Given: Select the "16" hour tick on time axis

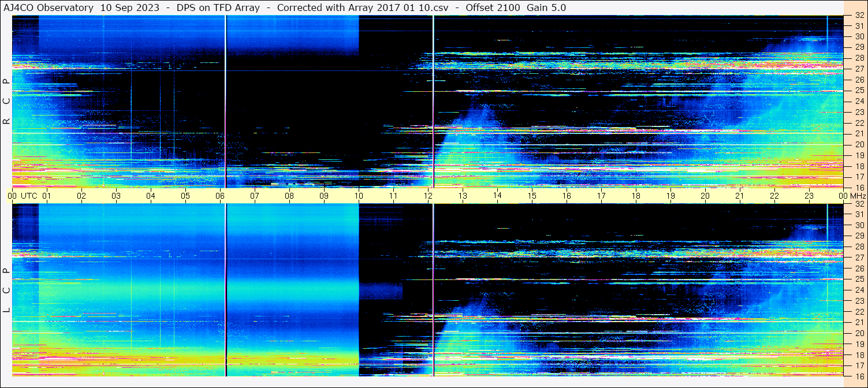Looking at the screenshot, I should [x=567, y=196].
